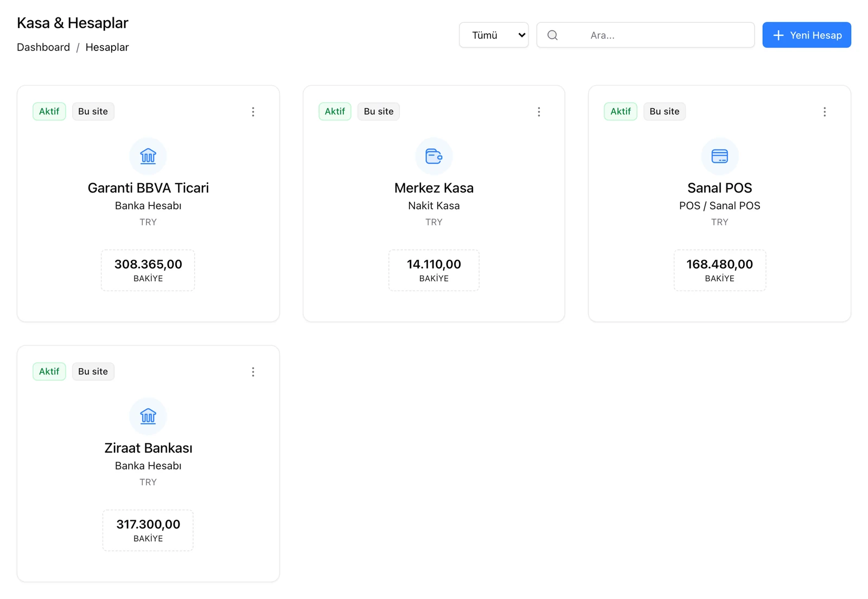This screenshot has width=868, height=599.
Task: Open the options menu for Garanti BBVA Ticari
Action: tap(253, 112)
